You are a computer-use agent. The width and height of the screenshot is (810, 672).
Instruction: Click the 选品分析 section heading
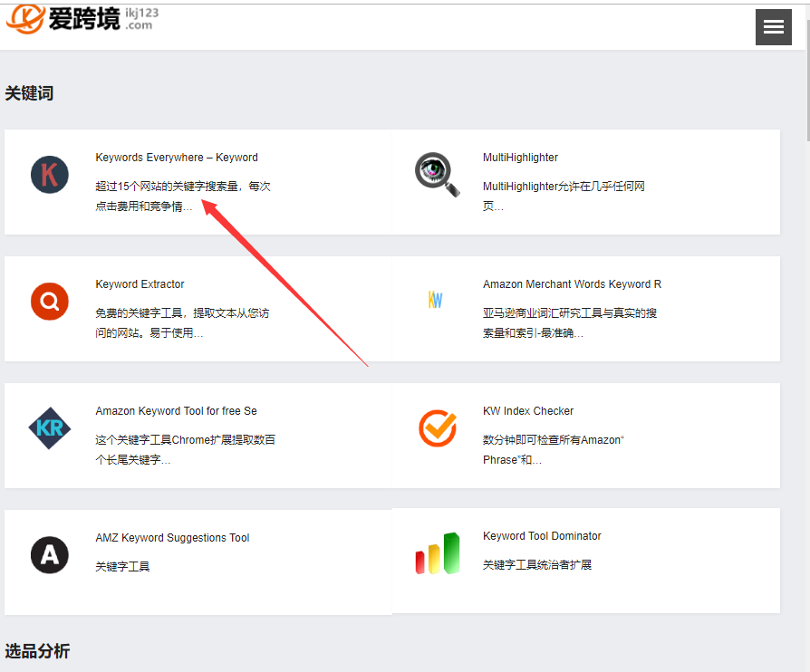37,651
